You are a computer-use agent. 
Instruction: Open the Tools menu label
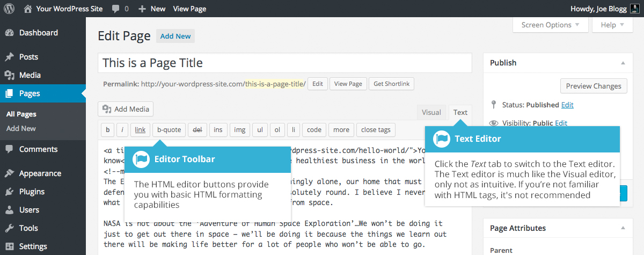(28, 228)
